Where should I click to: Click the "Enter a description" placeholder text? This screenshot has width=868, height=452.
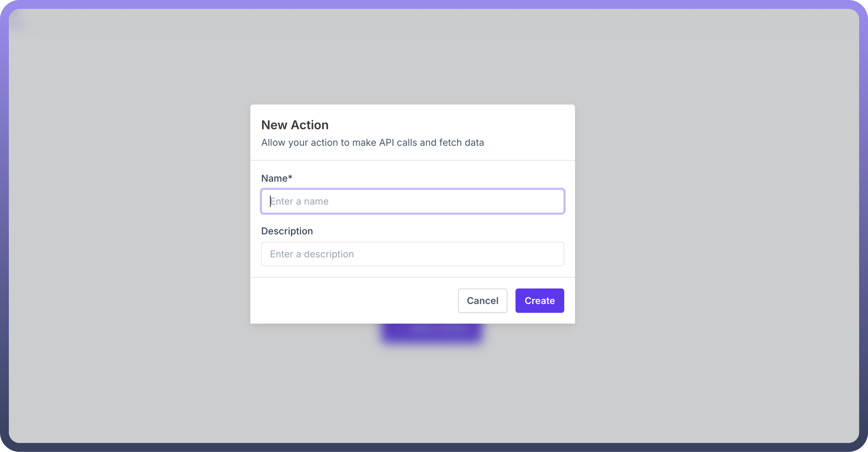312,254
